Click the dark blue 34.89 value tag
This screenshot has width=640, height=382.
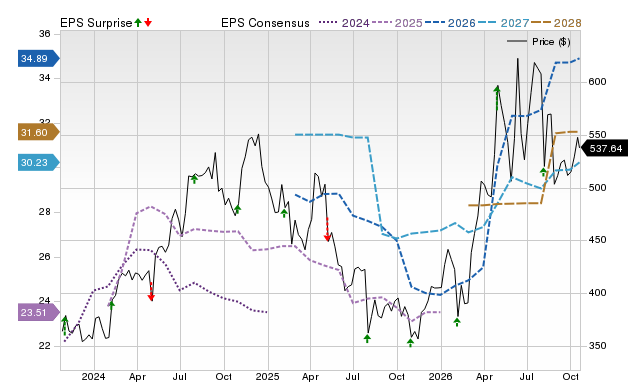(39, 58)
